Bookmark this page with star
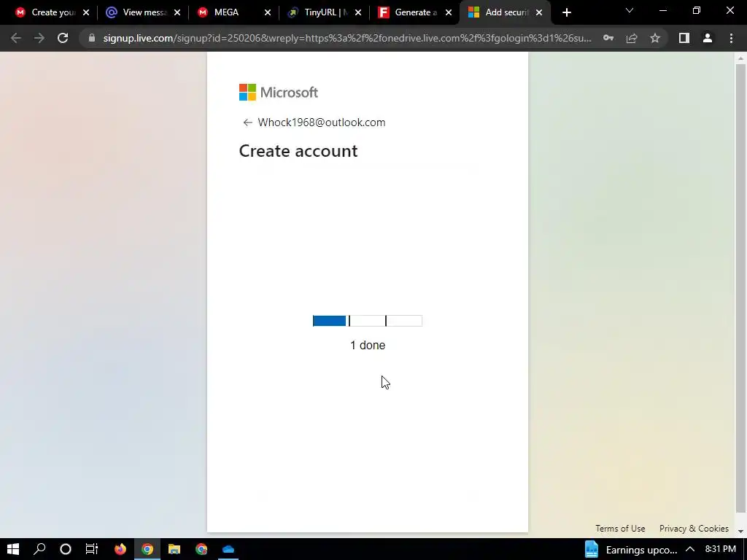 [x=655, y=38]
